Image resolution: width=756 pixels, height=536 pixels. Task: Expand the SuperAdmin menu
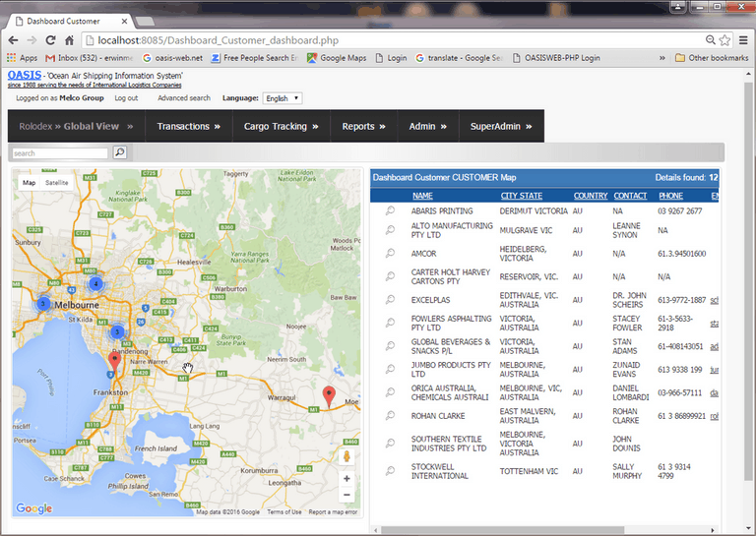[x=501, y=126]
